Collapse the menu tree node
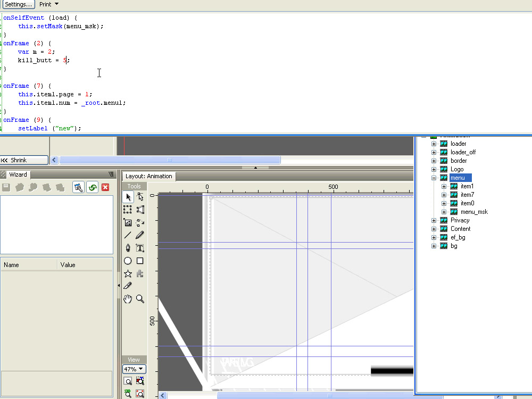 434,178
